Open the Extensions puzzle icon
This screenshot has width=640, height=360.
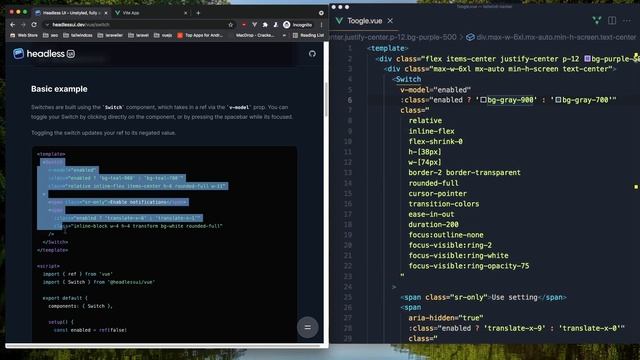(265, 25)
